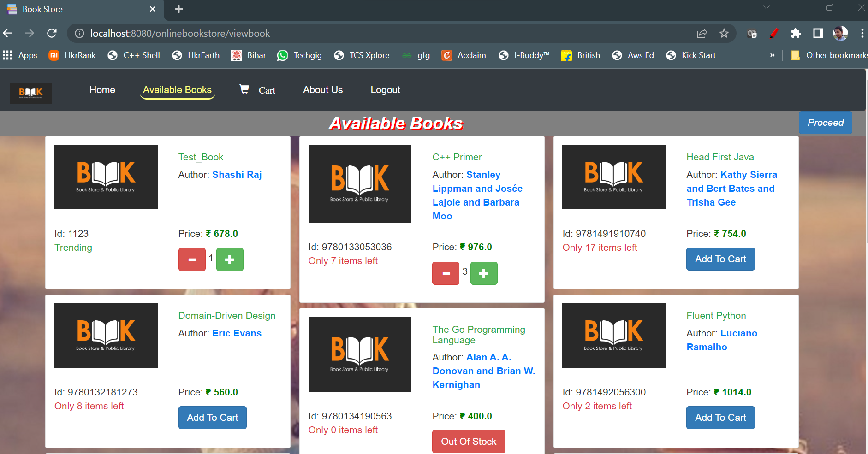Bookmark this page with the star icon
Screen dimensions: 868x454
724,34
